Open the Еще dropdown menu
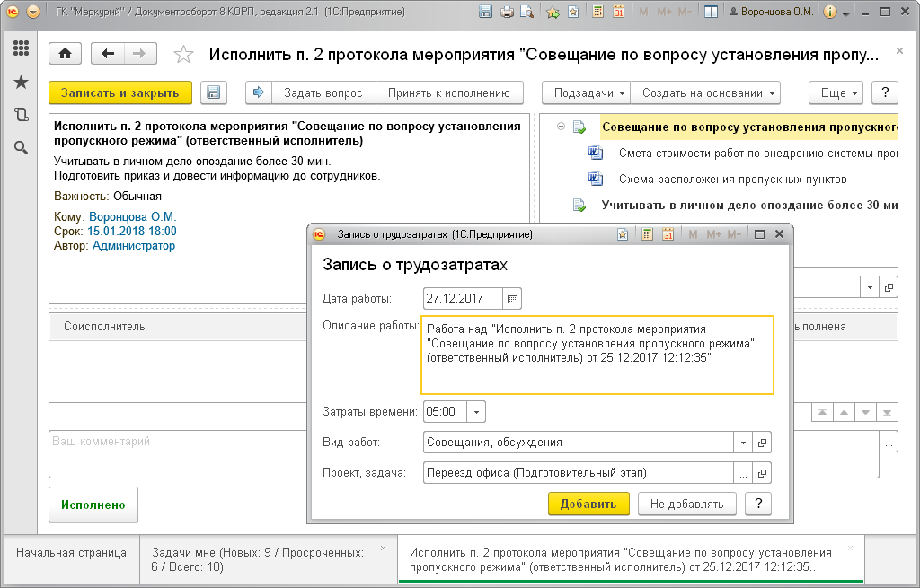The image size is (920, 588). click(836, 92)
